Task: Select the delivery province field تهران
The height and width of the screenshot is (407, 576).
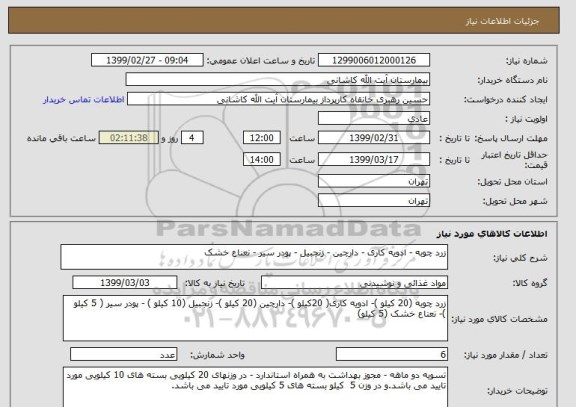Action: [374, 181]
